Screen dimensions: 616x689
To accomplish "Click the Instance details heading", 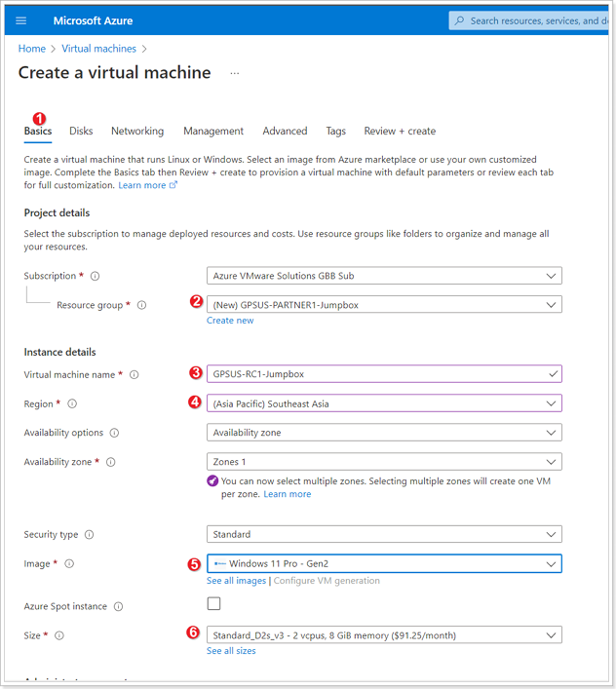I will click(59, 352).
